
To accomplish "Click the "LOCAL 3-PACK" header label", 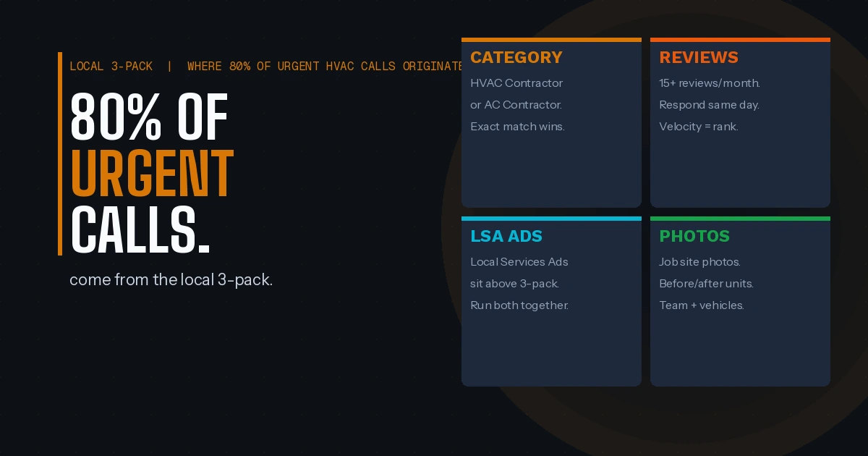I will [x=111, y=67].
